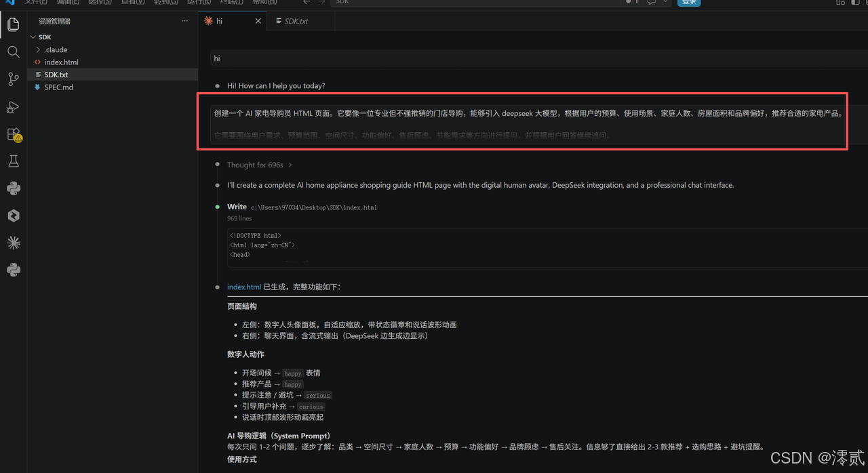
Task: Click the Python icon beneath the Claude starburst
Action: [14, 270]
